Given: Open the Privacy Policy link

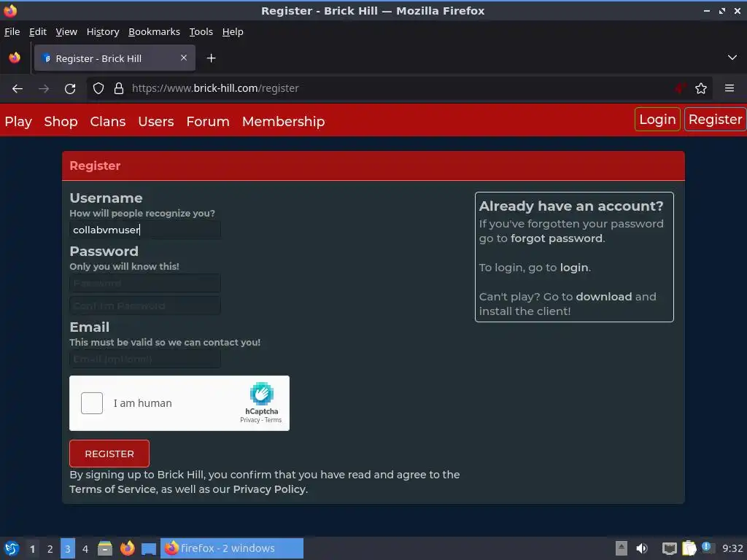Looking at the screenshot, I should point(269,489).
